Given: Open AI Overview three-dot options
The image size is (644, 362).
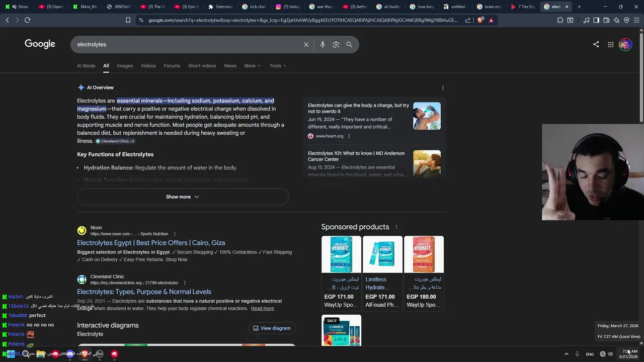Looking at the screenshot, I should (443, 87).
